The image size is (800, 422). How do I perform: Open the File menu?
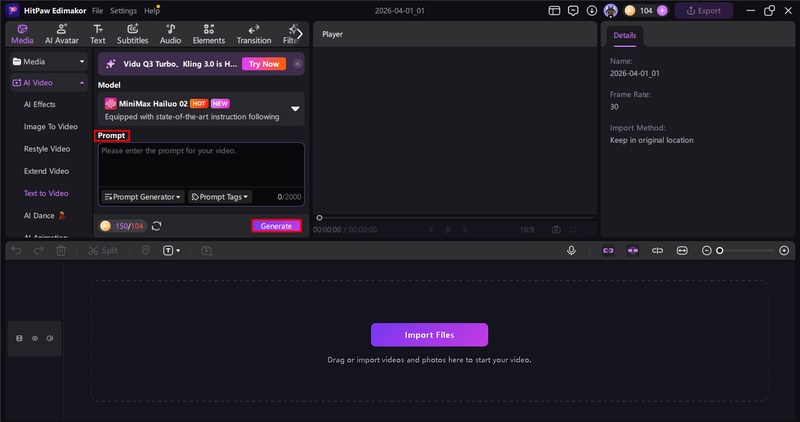click(x=97, y=11)
